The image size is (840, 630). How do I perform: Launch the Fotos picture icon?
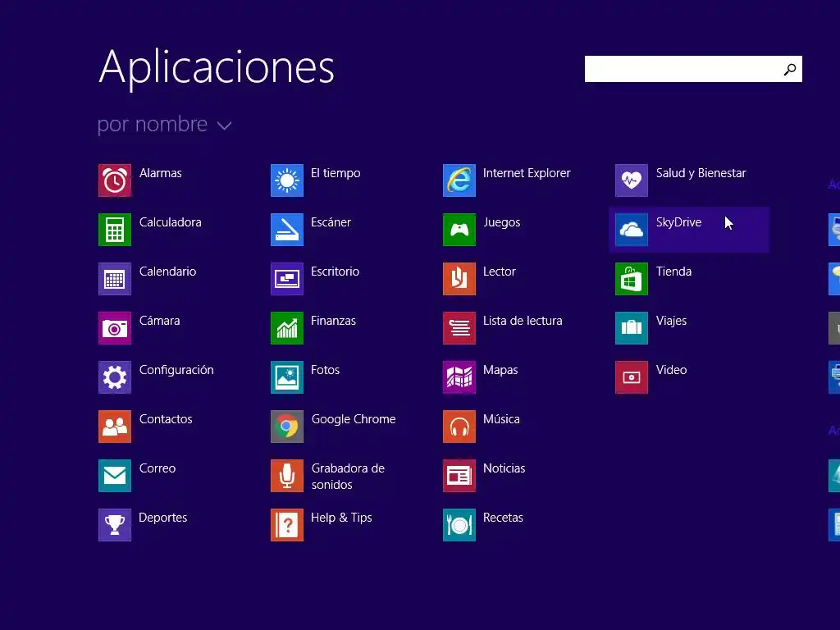tap(287, 377)
